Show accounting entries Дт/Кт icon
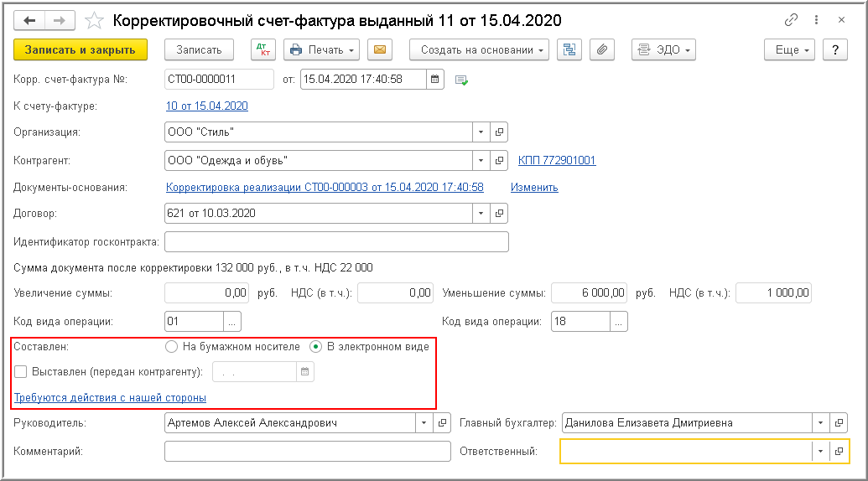The width and height of the screenshot is (868, 481). tap(263, 49)
